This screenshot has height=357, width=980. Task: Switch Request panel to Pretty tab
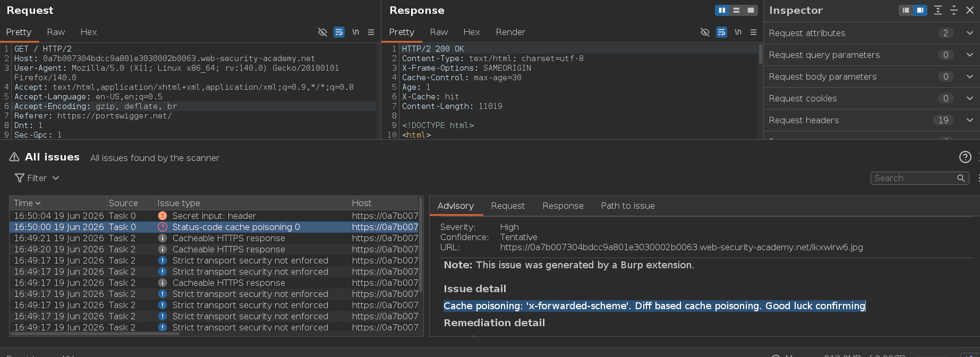[19, 32]
